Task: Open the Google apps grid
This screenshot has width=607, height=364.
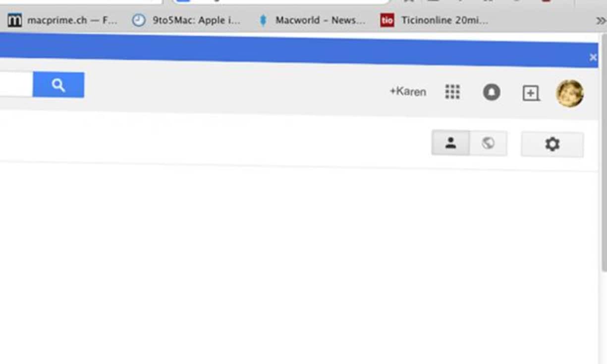Action: 452,92
